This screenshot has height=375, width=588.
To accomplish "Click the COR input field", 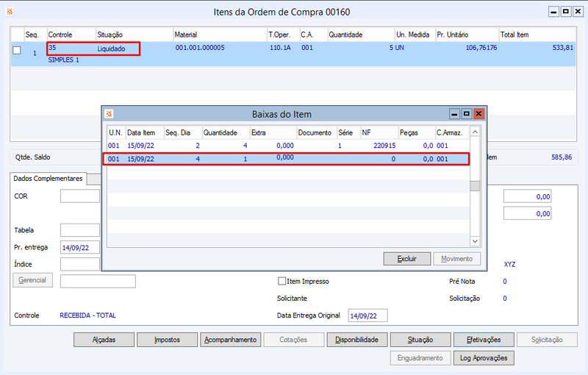I will pyautogui.click(x=80, y=196).
